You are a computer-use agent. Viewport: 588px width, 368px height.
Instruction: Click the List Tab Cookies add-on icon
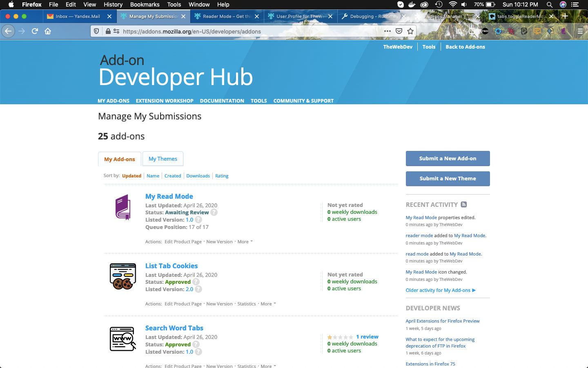click(x=123, y=276)
